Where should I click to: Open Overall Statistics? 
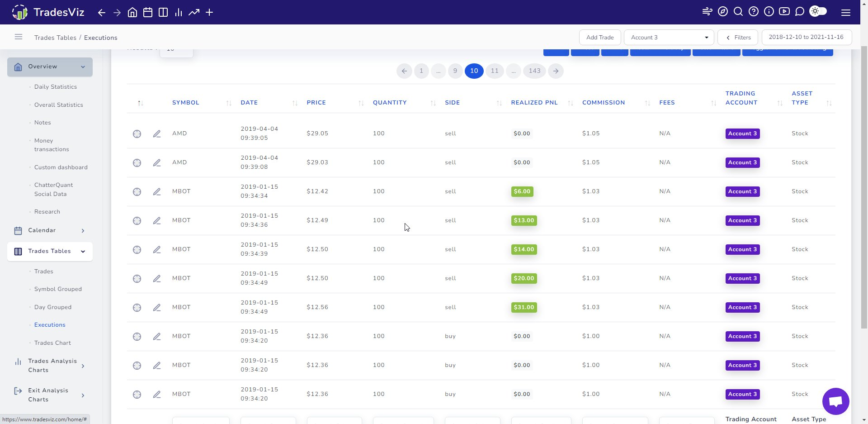pos(59,105)
